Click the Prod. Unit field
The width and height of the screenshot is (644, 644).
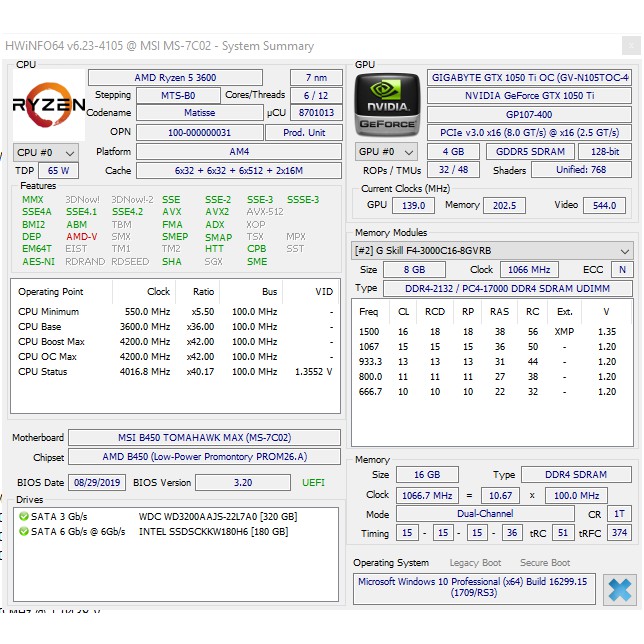pos(304,133)
